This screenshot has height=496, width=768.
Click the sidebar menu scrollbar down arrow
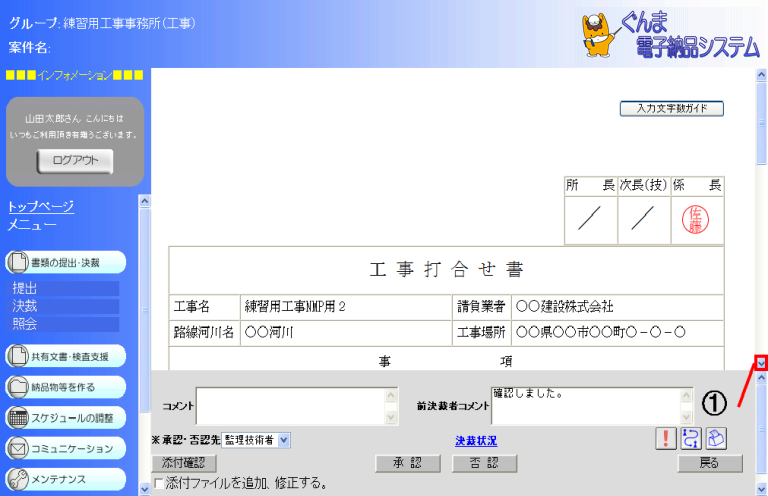144,489
